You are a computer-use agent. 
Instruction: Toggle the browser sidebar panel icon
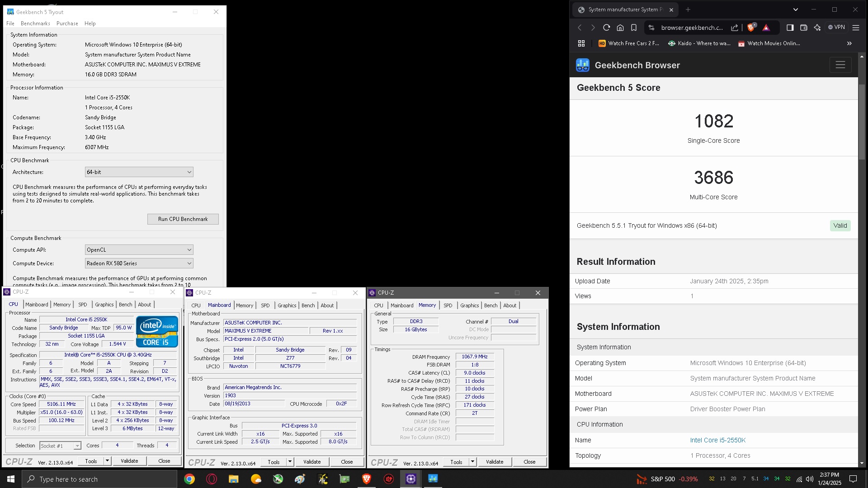point(790,28)
